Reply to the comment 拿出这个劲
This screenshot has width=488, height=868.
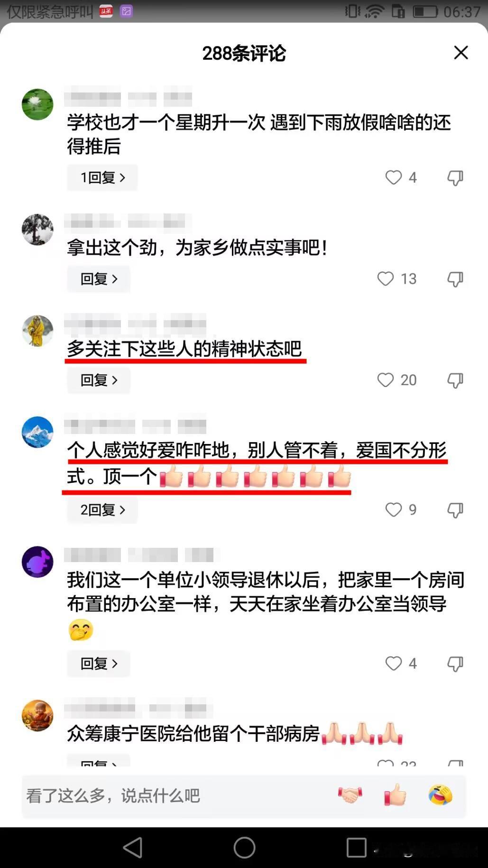click(x=99, y=279)
